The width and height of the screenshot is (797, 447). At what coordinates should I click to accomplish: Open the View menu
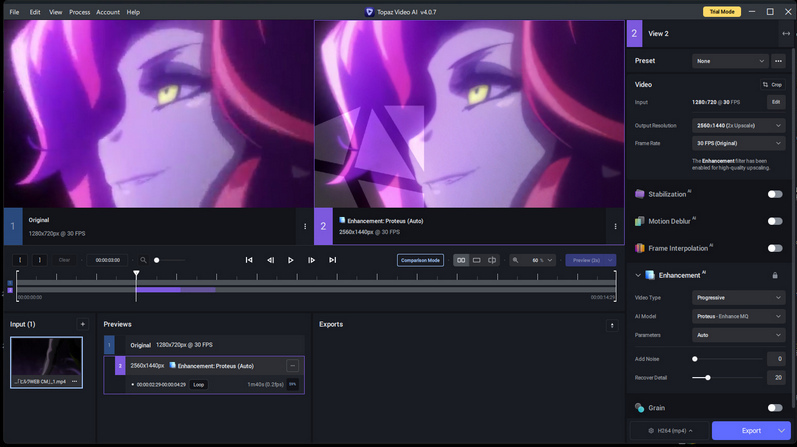point(55,12)
